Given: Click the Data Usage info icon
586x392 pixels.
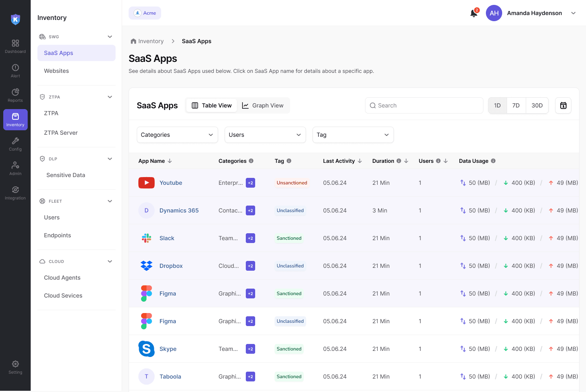Looking at the screenshot, I should click(x=493, y=161).
